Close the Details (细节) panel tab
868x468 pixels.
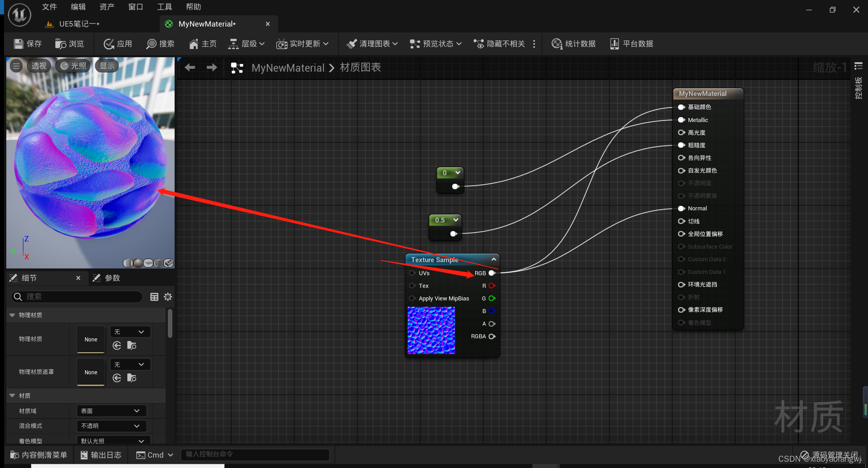pyautogui.click(x=78, y=278)
